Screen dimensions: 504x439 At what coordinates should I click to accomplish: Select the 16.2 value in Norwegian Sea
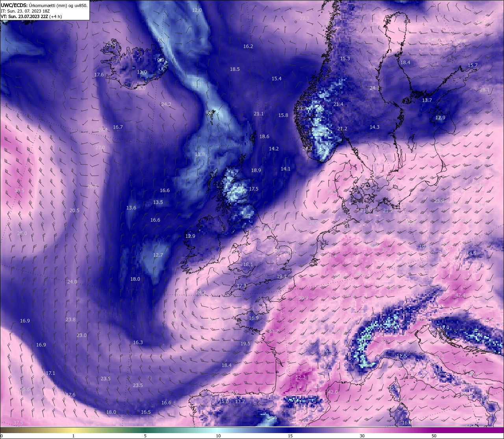click(248, 46)
